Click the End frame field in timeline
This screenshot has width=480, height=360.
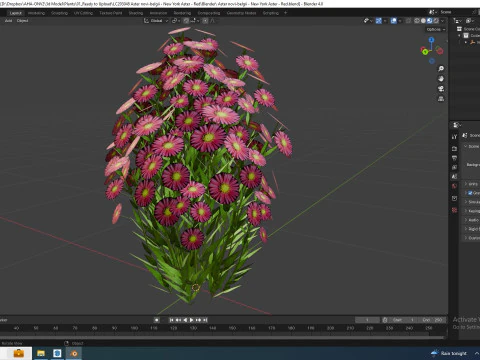point(432,320)
